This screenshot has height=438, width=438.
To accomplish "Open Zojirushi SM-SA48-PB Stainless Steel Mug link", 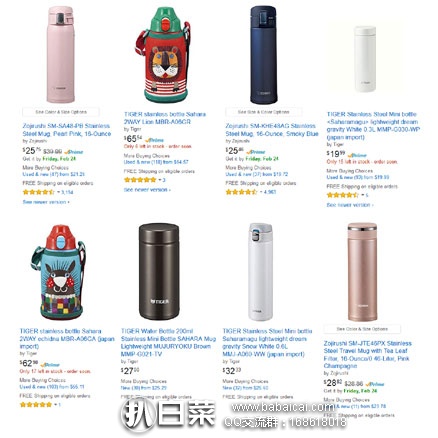I will coord(67,130).
